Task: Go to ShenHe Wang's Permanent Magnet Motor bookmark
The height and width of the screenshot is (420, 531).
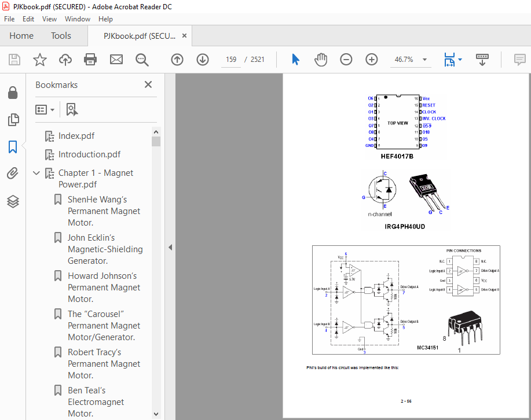Action: 104,211
